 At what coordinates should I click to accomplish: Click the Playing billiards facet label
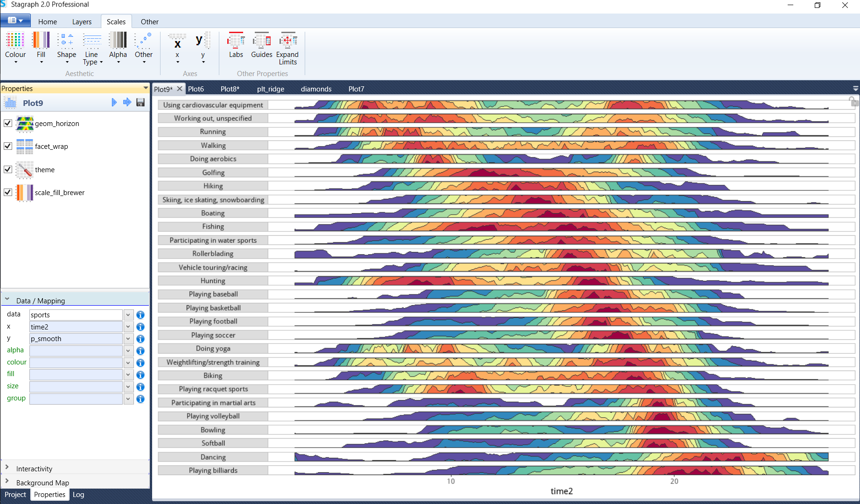coord(213,470)
